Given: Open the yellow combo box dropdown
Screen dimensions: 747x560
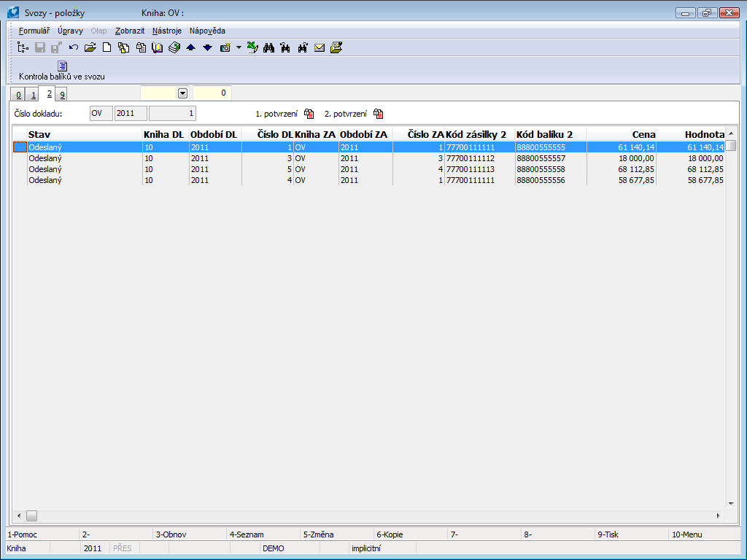Looking at the screenshot, I should [x=182, y=93].
